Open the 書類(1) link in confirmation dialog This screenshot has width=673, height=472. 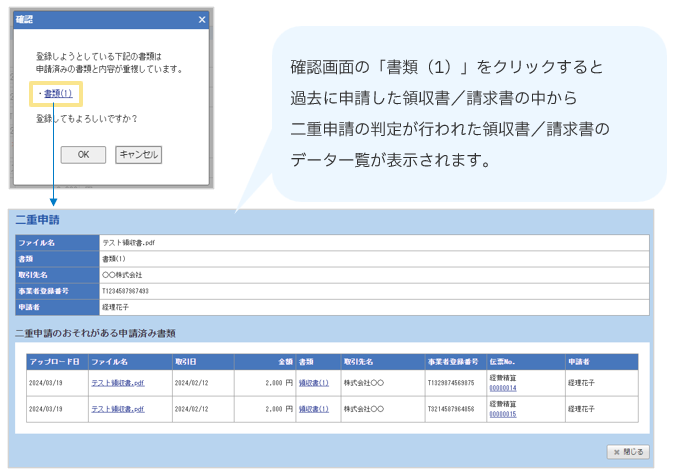point(57,94)
